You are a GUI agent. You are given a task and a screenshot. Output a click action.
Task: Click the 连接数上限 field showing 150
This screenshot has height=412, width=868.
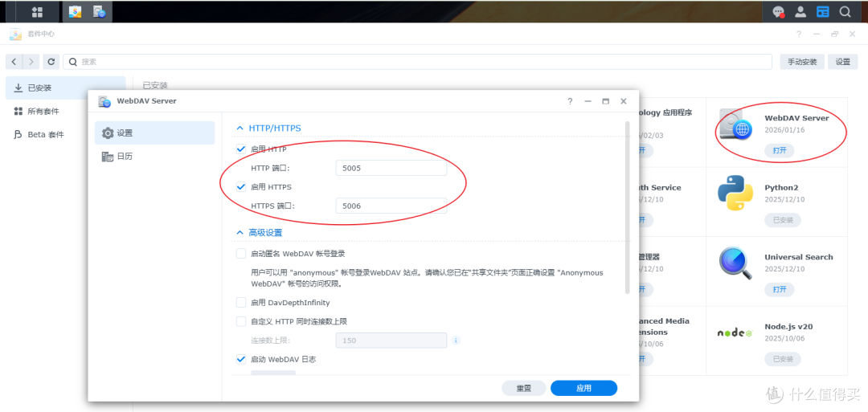pos(391,341)
